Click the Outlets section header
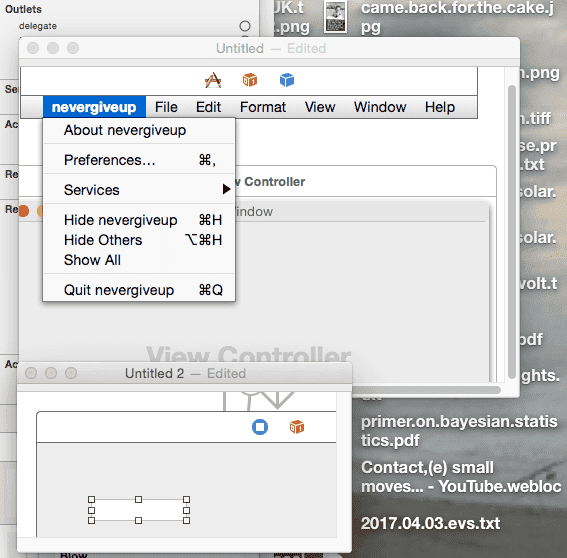567x558 pixels. click(x=23, y=9)
